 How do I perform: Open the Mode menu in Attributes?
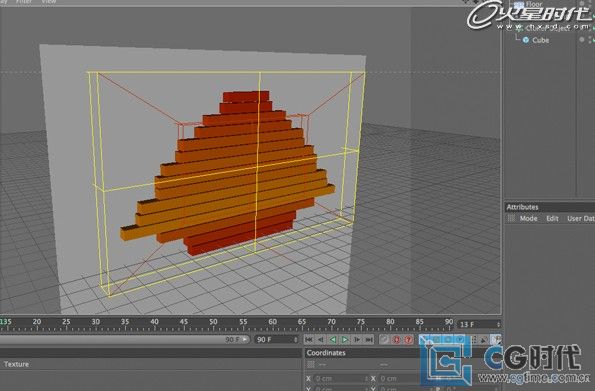[x=528, y=218]
